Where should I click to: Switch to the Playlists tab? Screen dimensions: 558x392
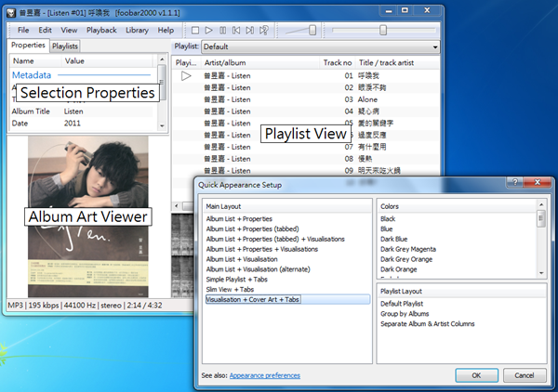[65, 46]
